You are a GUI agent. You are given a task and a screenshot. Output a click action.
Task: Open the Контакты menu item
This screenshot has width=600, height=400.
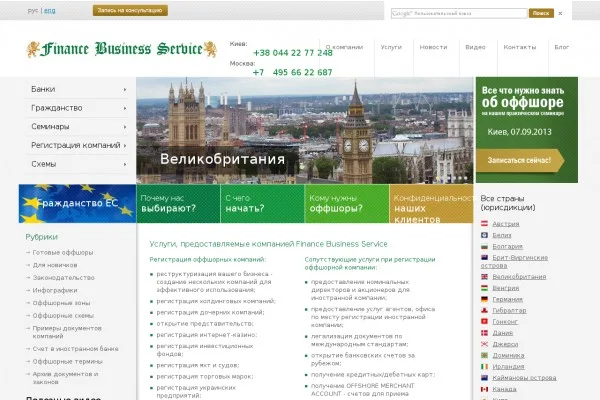520,47
